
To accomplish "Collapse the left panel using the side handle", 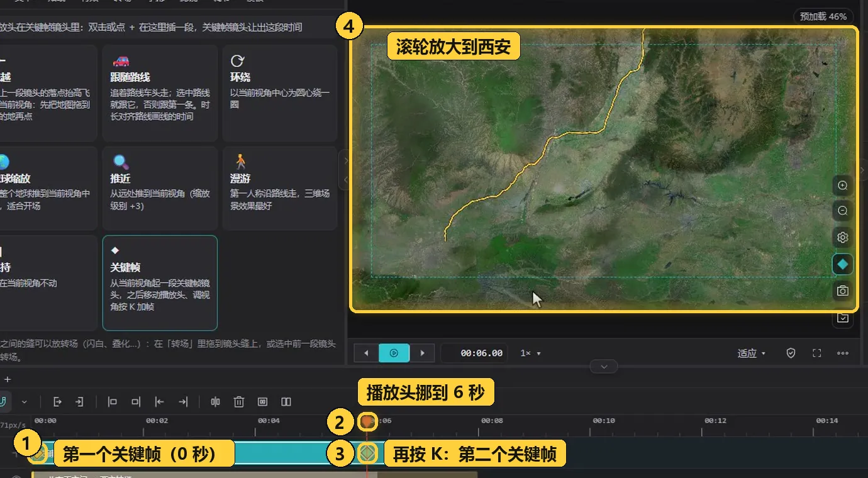I will (x=345, y=170).
